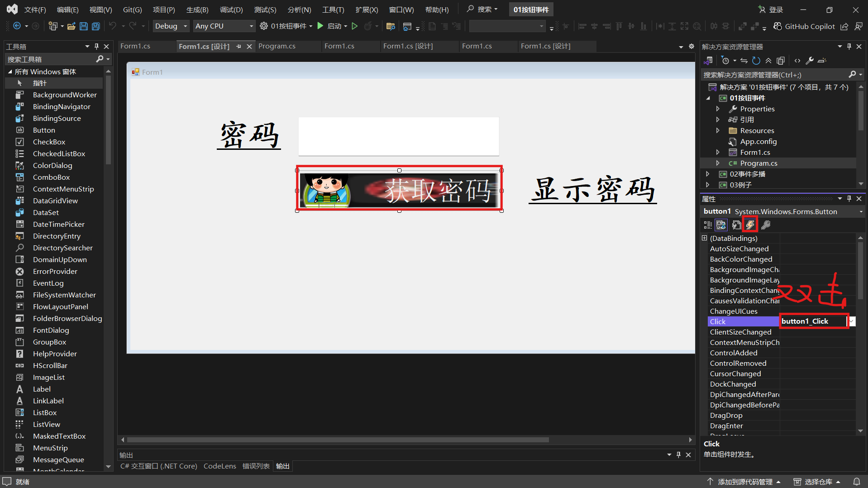
Task: Click the Show All Files icon
Action: pos(781,61)
